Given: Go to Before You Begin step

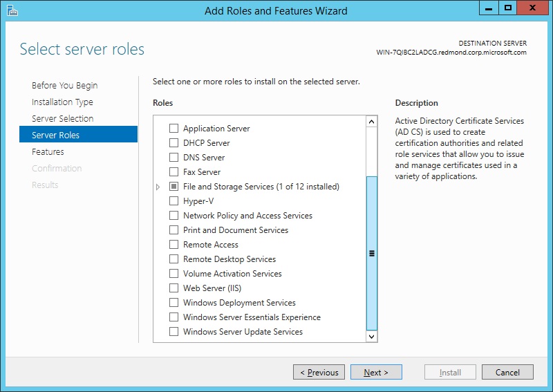Looking at the screenshot, I should click(64, 86).
